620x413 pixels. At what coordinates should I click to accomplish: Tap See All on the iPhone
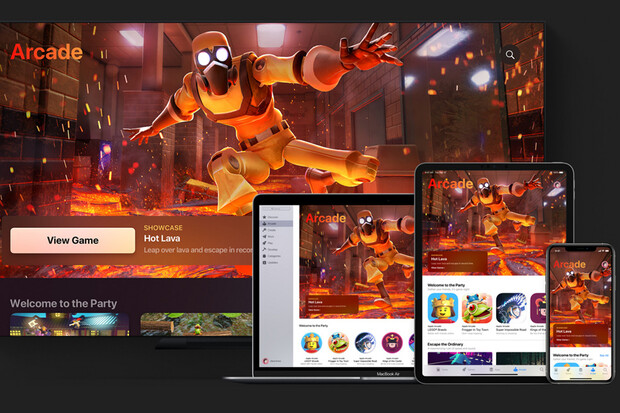coord(603,356)
